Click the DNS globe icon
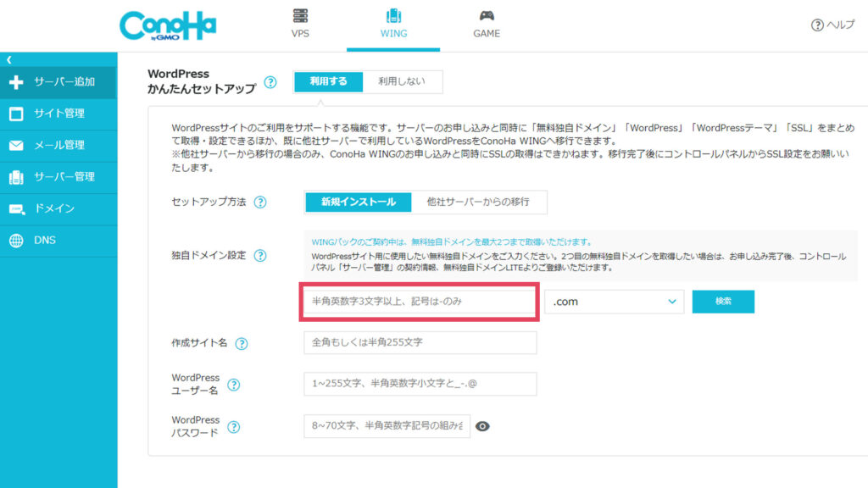The image size is (868, 488). point(16,241)
